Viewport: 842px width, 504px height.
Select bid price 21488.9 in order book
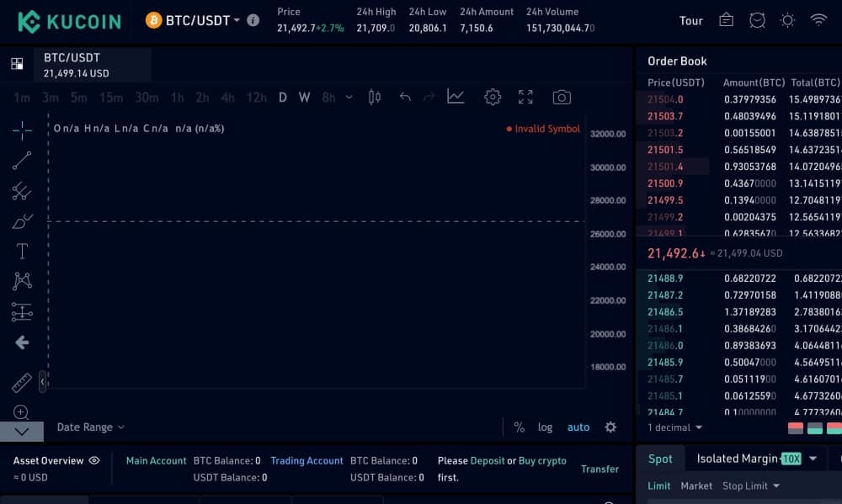[x=665, y=278]
